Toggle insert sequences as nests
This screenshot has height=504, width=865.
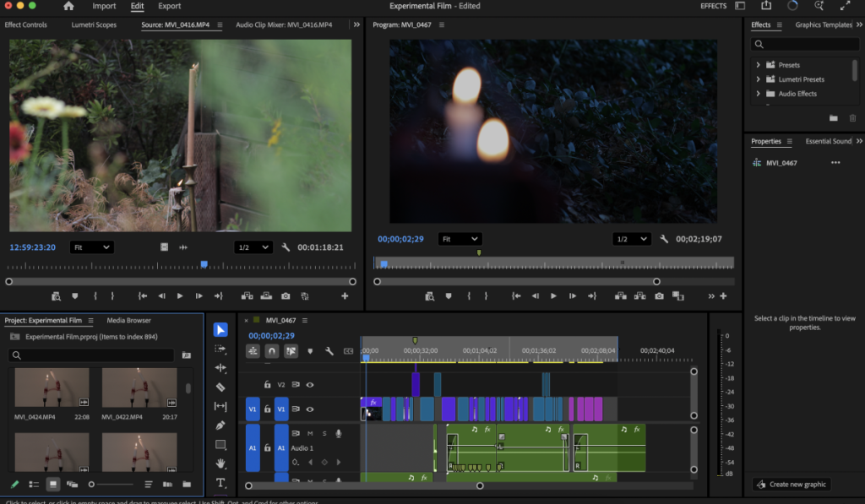coord(253,350)
